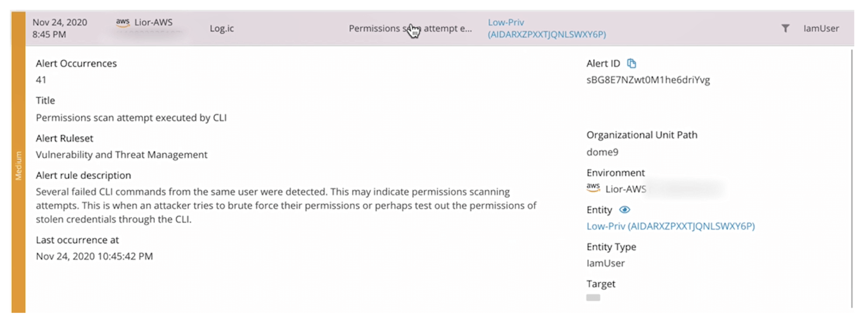Click the Alert Occurrences count 41
Image resolution: width=868 pixels, height=322 pixels.
click(41, 80)
